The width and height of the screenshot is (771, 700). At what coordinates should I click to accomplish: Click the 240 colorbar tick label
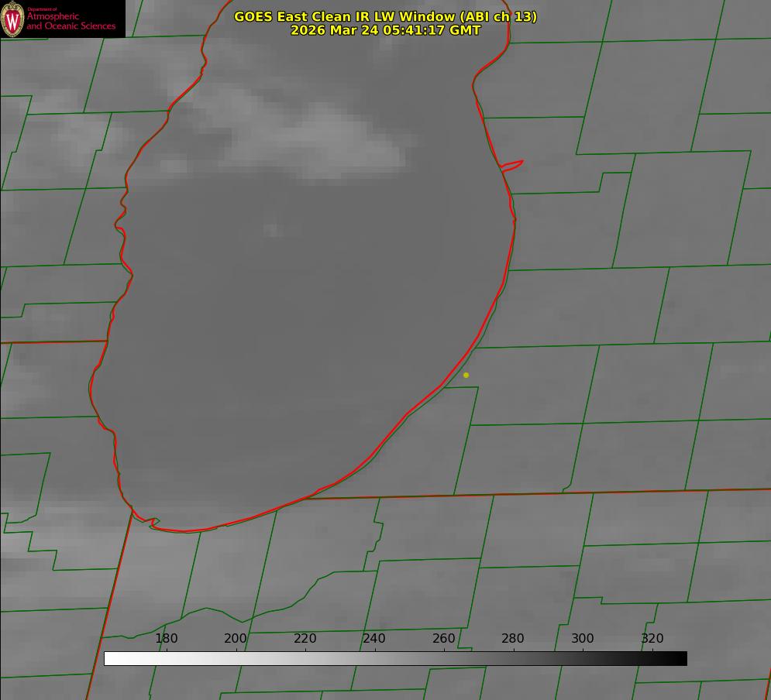tap(374, 638)
